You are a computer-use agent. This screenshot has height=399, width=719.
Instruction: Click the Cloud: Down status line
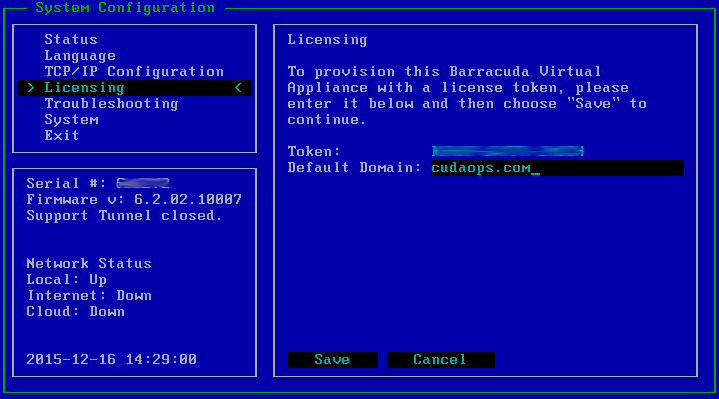75,311
